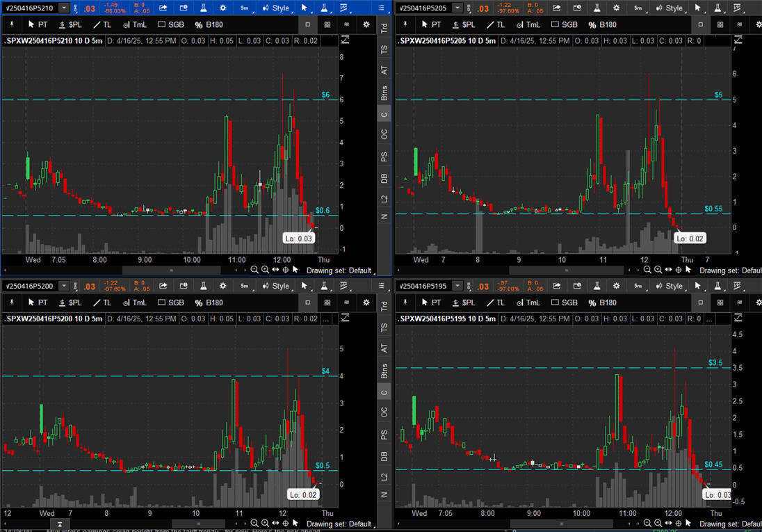
Task: Open the DB side tab beside P5200 chart
Action: pos(384,456)
